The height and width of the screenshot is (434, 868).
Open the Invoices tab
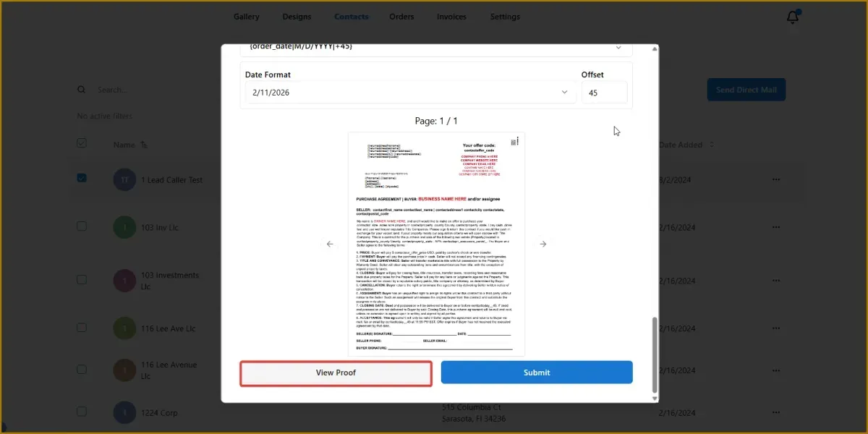(451, 17)
